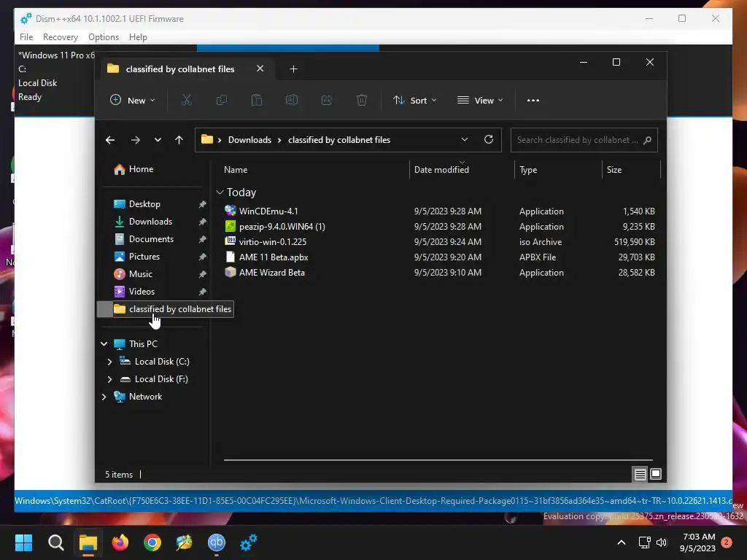Select Desktop in navigation pane
The width and height of the screenshot is (747, 560).
click(144, 204)
